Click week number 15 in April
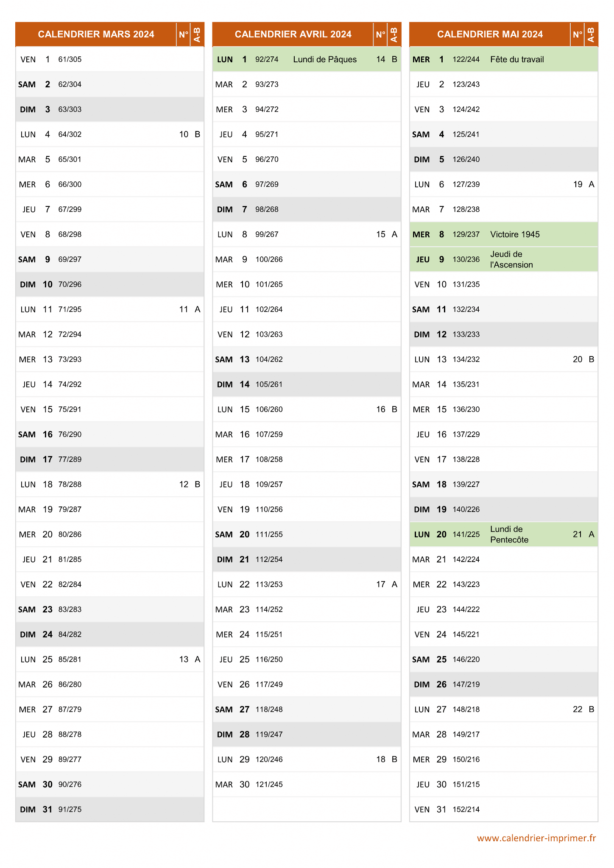614x868 pixels. pyautogui.click(x=381, y=234)
